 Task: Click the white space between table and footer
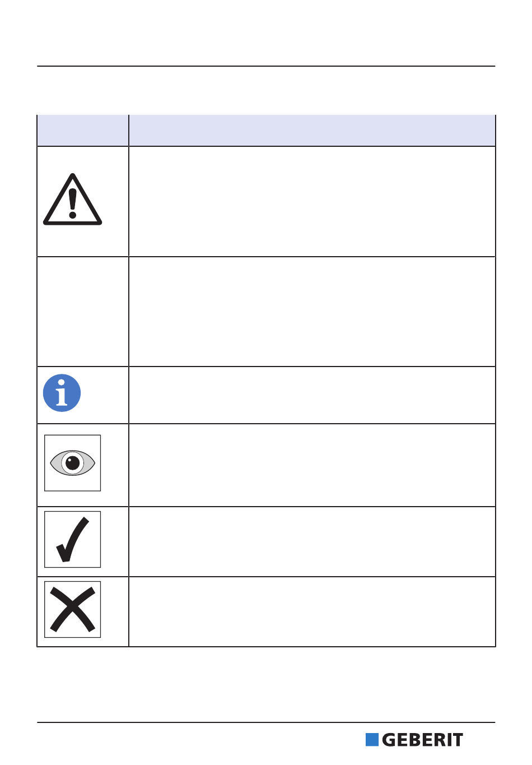pos(267,684)
